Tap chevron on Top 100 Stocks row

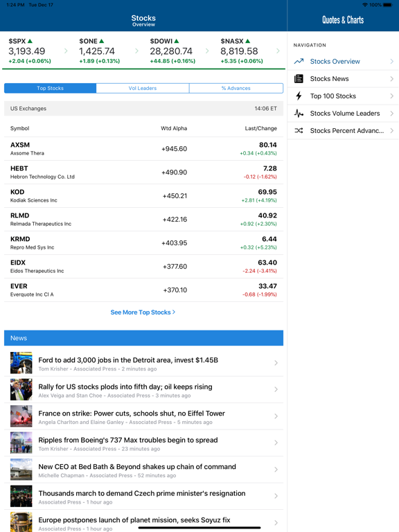click(x=392, y=96)
